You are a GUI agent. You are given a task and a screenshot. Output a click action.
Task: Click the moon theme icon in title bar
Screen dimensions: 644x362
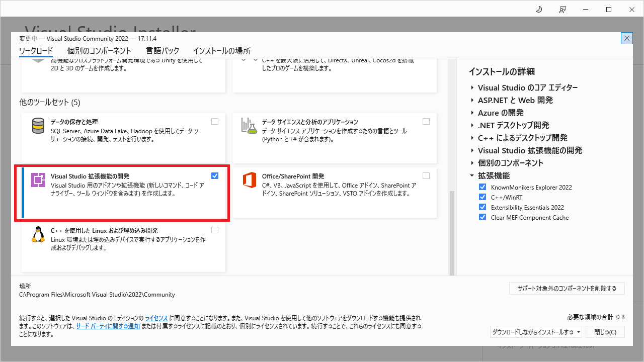(x=539, y=10)
